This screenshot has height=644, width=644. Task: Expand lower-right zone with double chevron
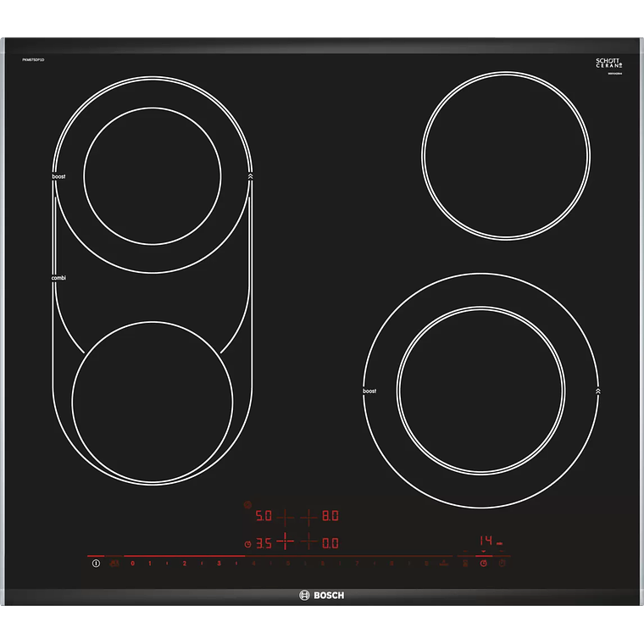pos(598,391)
